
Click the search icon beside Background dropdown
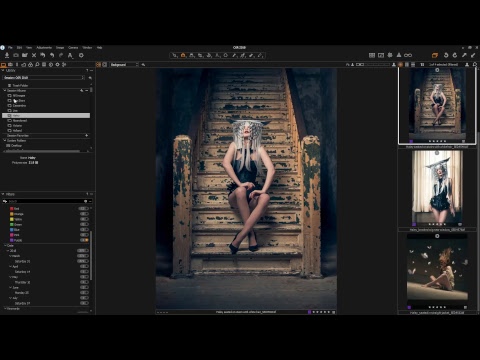(x=143, y=65)
